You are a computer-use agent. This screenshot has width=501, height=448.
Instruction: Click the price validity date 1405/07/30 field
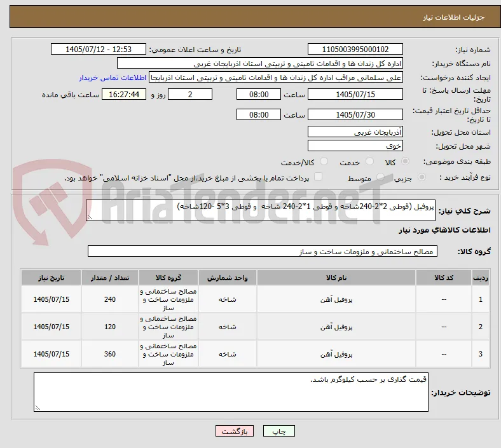(x=355, y=114)
